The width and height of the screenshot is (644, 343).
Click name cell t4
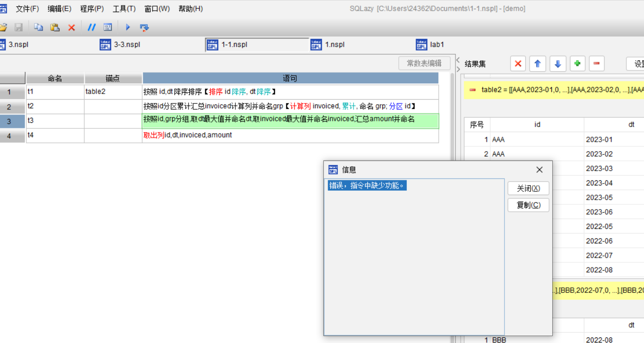click(x=55, y=135)
